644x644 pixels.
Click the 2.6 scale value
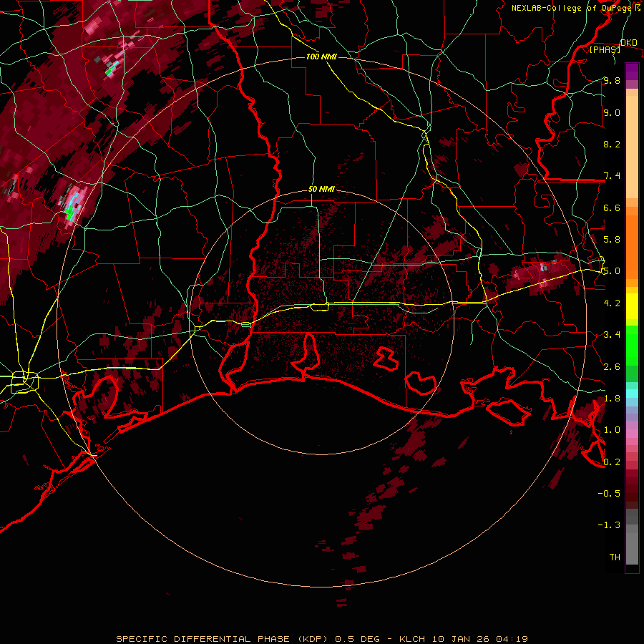point(612,367)
